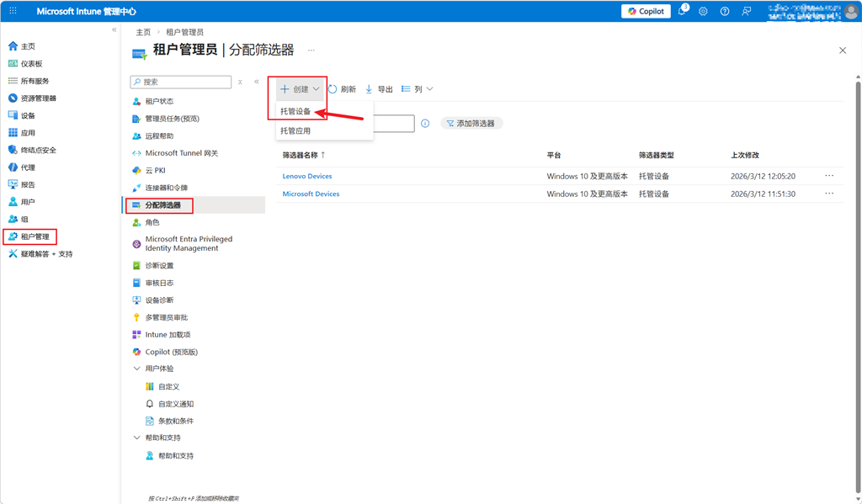Image resolution: width=862 pixels, height=504 pixels.
Task: Click info icon beside search field
Action: (425, 124)
